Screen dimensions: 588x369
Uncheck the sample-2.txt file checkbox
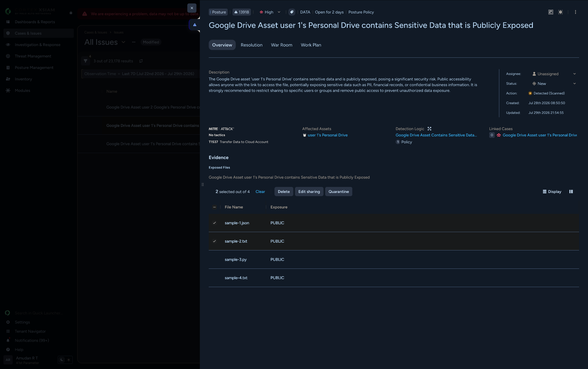click(x=214, y=241)
